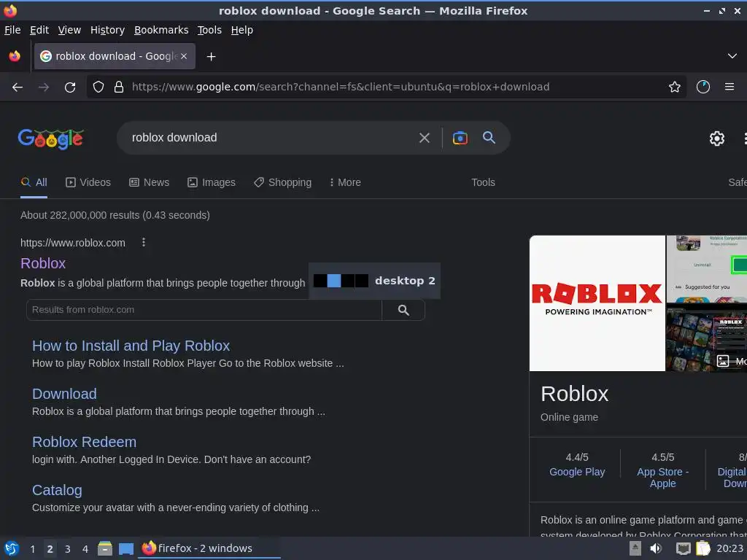Expand the More search categories dropdown
The image size is (747, 560).
click(x=345, y=182)
